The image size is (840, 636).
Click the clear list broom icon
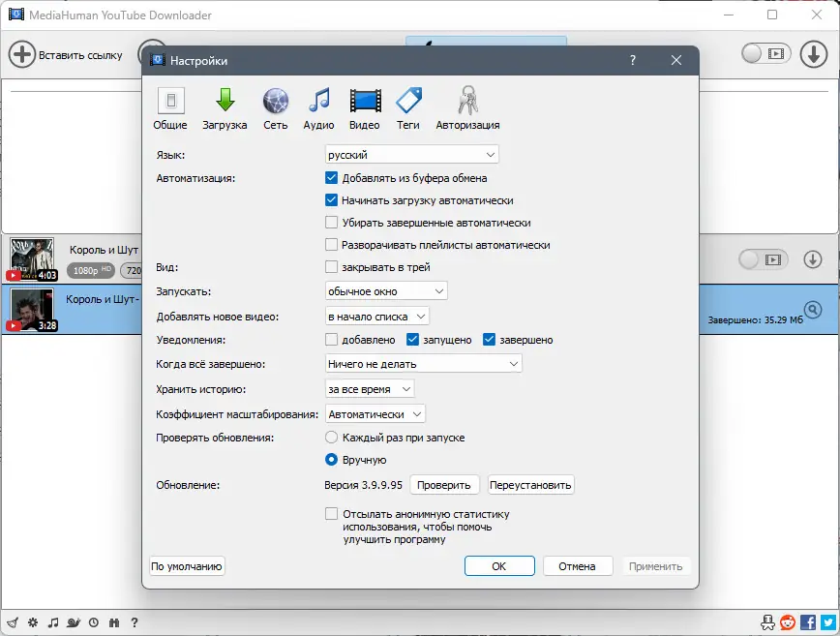(x=12, y=623)
